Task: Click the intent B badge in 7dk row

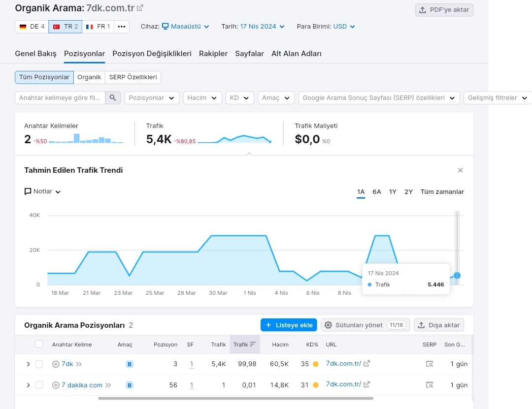Action: pyautogui.click(x=129, y=364)
